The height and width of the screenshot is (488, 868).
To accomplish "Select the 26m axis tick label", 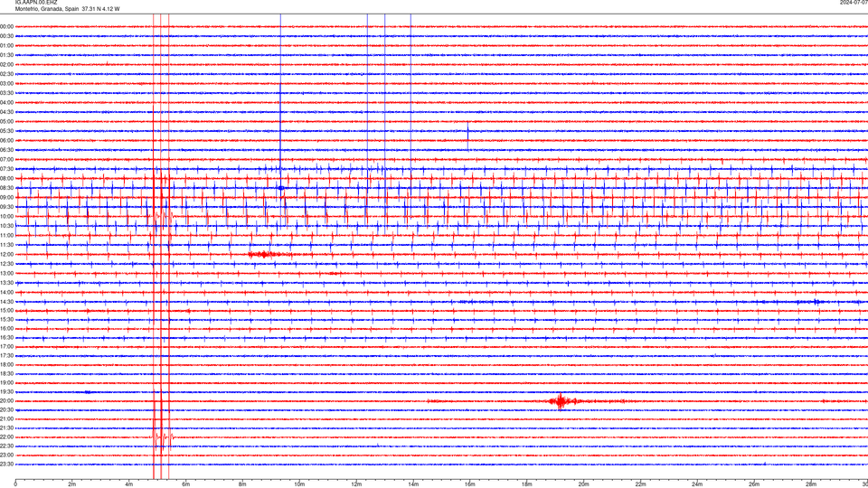I will point(754,484).
